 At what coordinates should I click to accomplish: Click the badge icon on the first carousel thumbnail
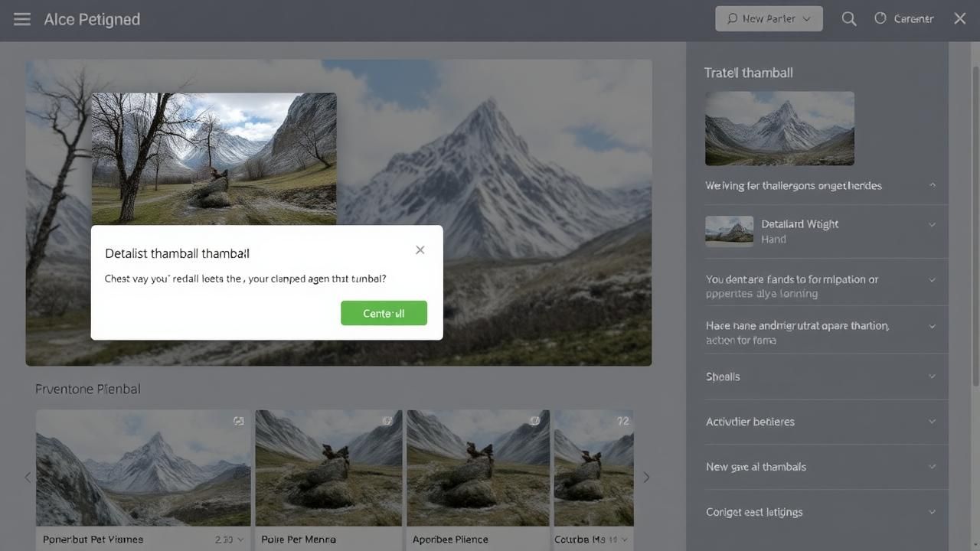(x=239, y=421)
